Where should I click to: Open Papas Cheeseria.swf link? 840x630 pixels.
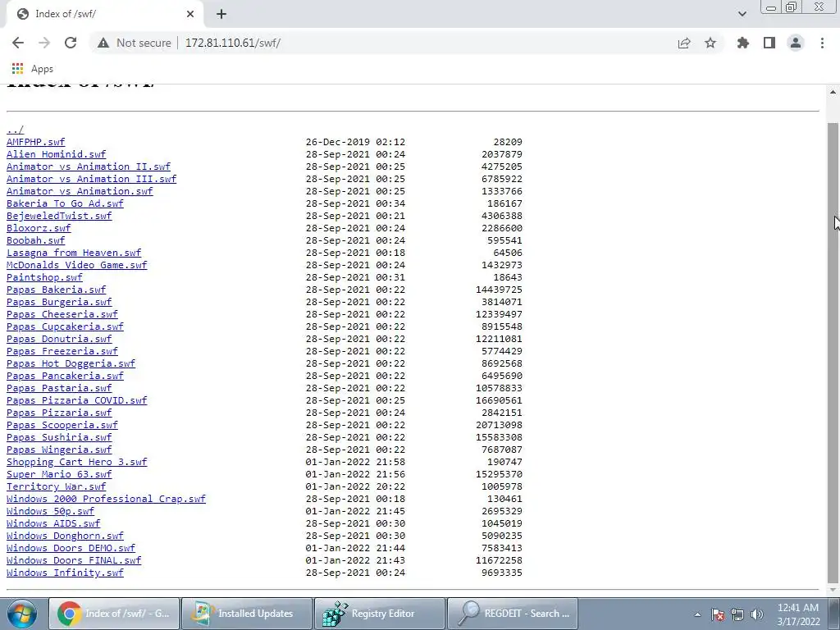(x=62, y=314)
